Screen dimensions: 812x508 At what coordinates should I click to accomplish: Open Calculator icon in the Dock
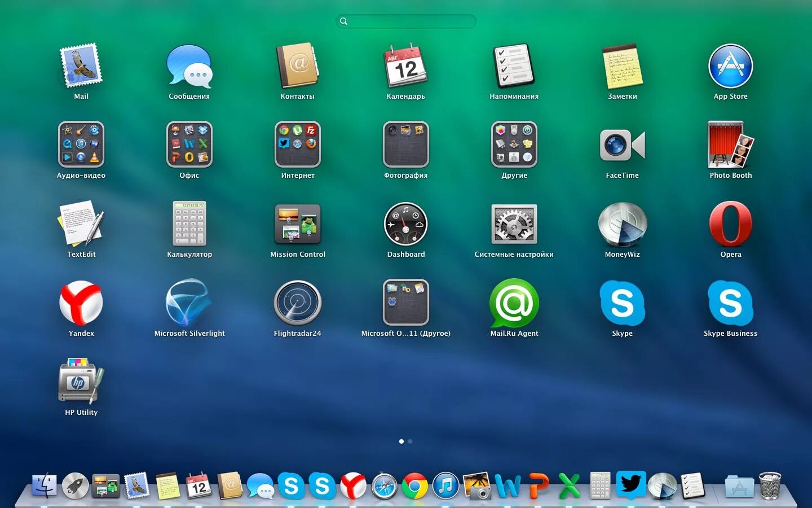pos(600,485)
